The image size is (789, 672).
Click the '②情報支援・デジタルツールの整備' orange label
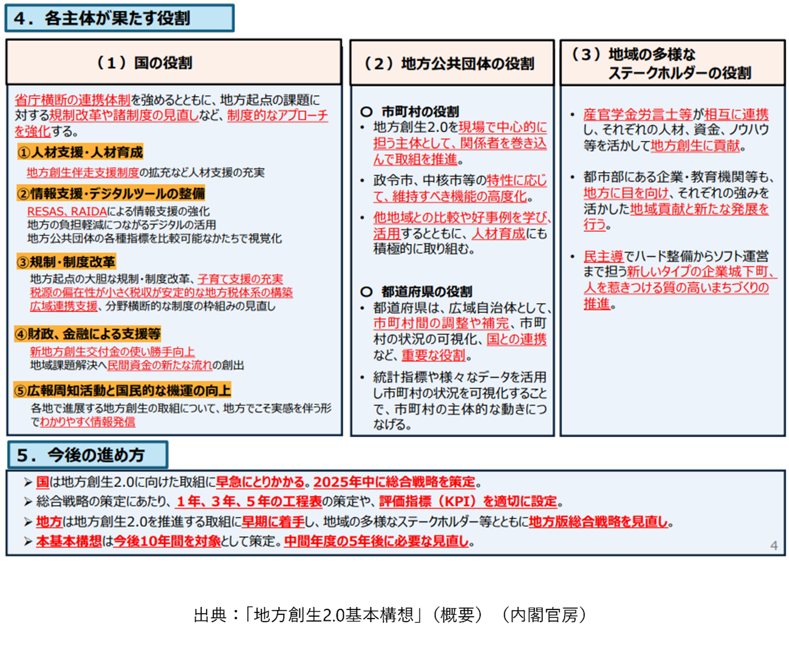111,194
